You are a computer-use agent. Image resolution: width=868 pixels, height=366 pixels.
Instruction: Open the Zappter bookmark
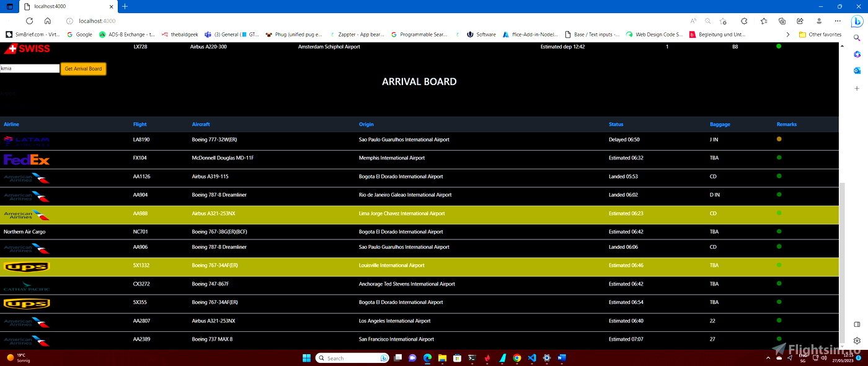(357, 35)
